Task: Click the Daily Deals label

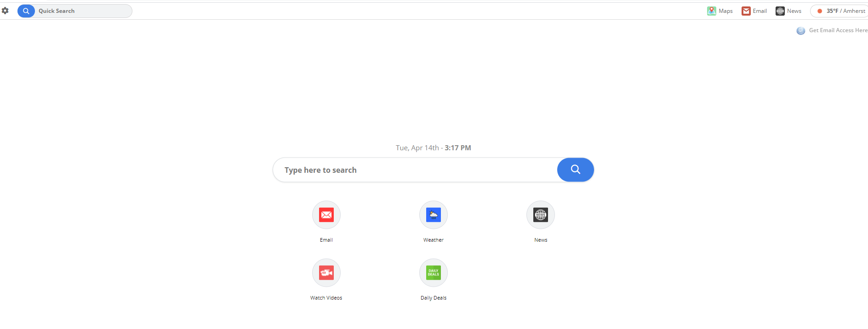Action: pyautogui.click(x=434, y=298)
